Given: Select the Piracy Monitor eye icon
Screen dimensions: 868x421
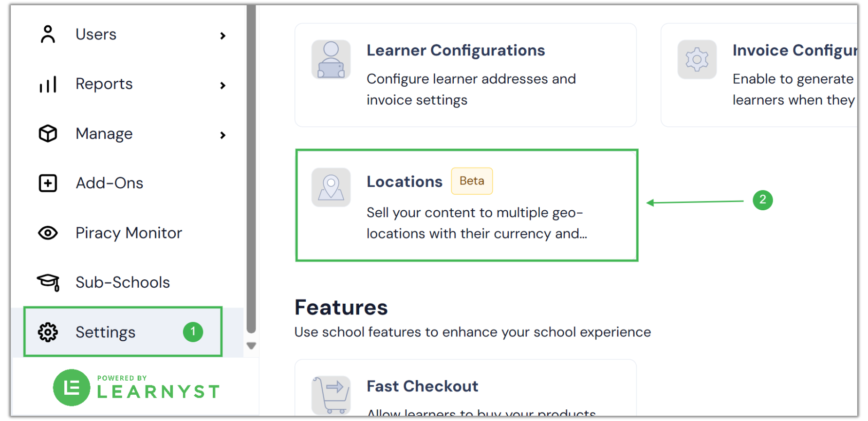Looking at the screenshot, I should 47,233.
